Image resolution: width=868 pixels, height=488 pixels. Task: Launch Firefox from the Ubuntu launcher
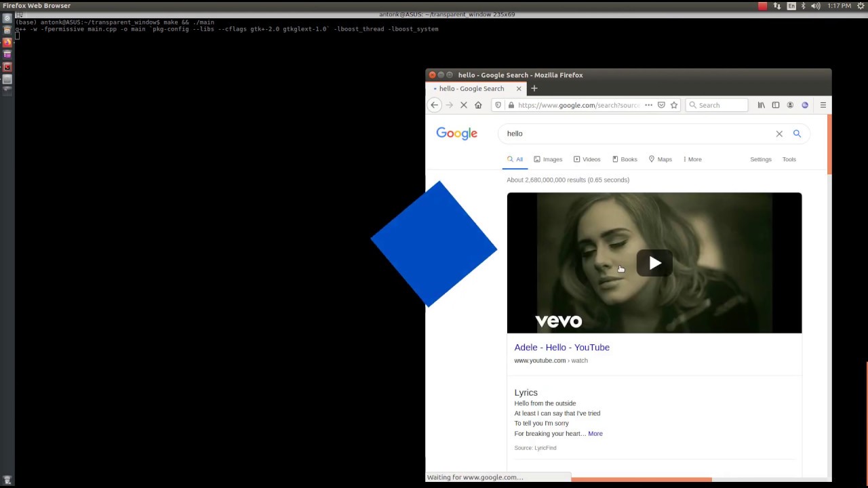[7, 42]
